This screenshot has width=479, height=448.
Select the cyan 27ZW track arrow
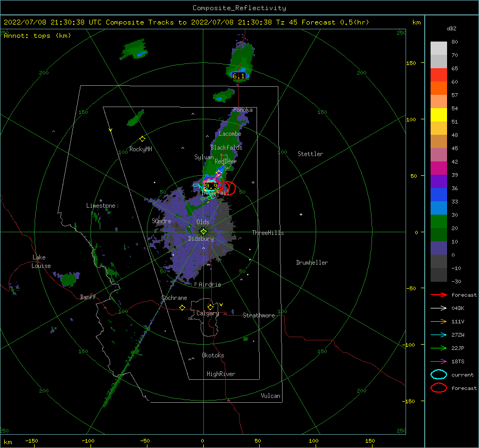click(439, 335)
